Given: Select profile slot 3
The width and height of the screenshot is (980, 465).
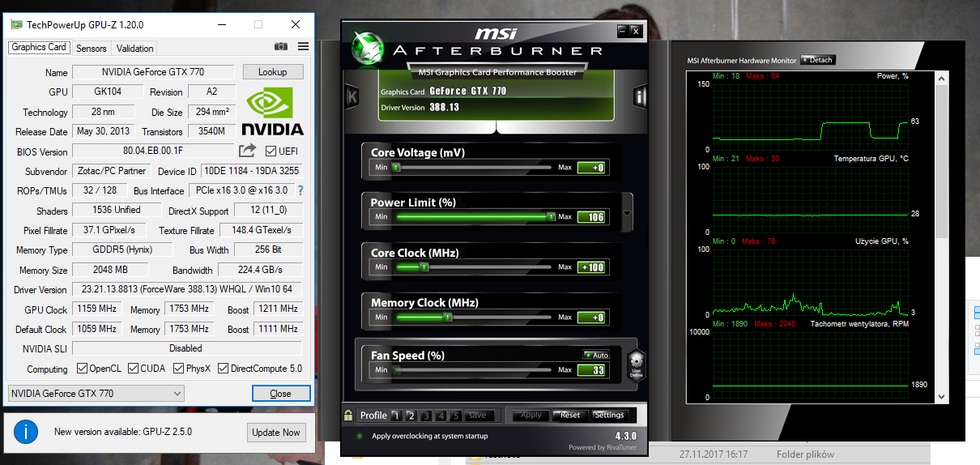Looking at the screenshot, I should [x=426, y=416].
